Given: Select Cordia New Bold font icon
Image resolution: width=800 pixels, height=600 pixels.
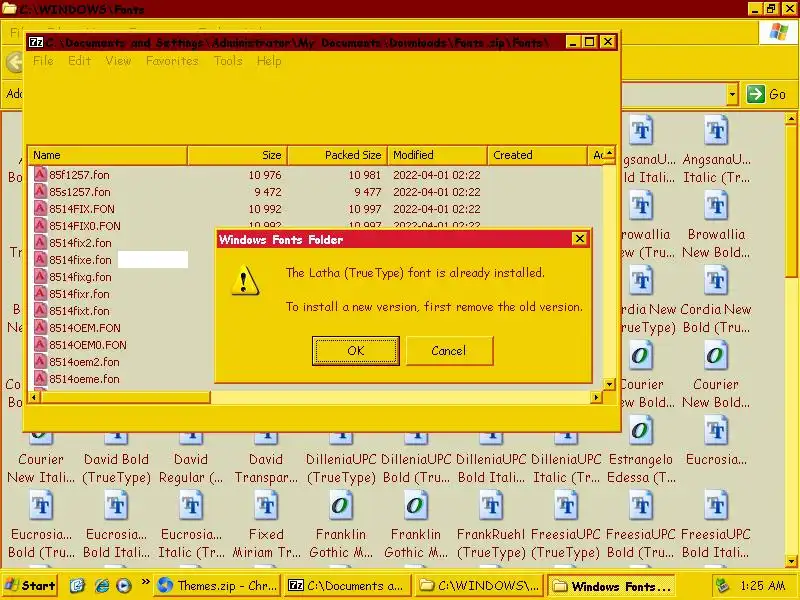Looking at the screenshot, I should (x=716, y=281).
